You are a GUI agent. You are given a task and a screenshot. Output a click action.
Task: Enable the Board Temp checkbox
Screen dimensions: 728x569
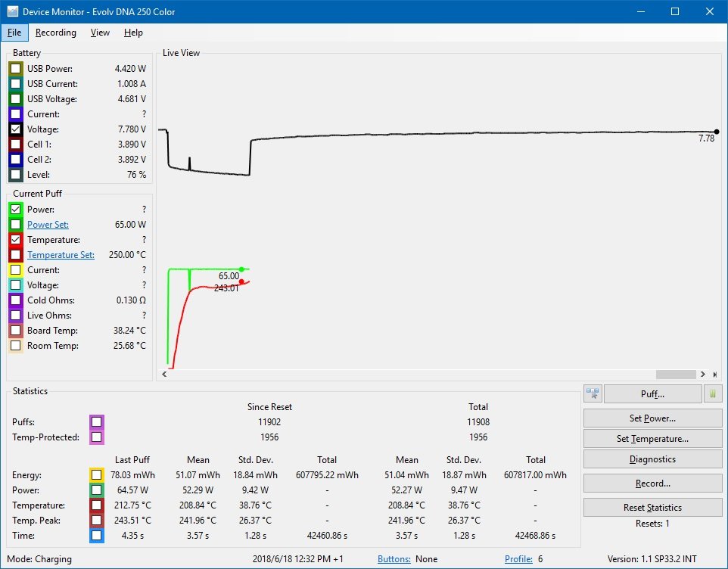16,331
